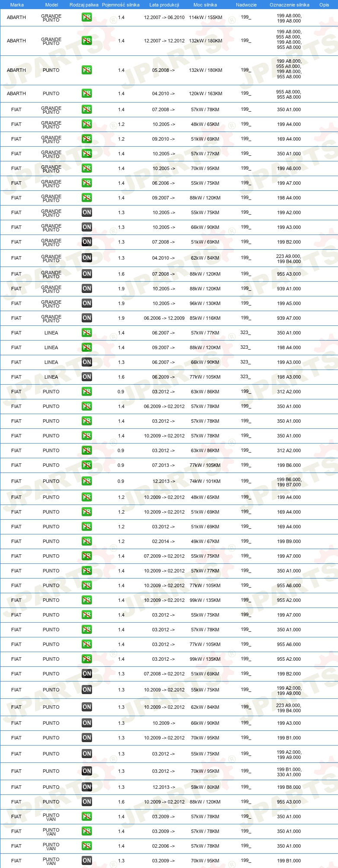The width and height of the screenshot is (338, 868).
Task: Click petrol icon in Punto 74kW / 101KM row
Action: (86, 481)
